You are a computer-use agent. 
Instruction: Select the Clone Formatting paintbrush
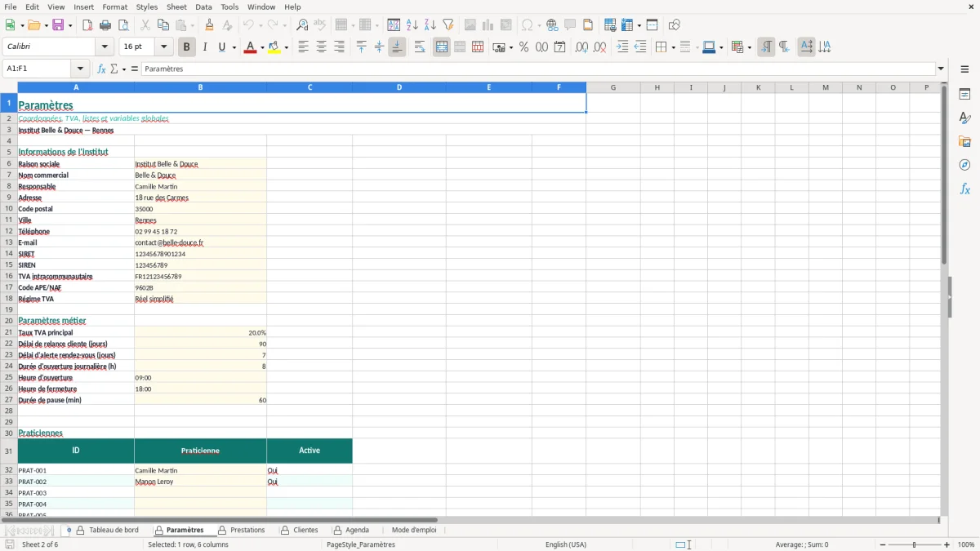point(210,25)
